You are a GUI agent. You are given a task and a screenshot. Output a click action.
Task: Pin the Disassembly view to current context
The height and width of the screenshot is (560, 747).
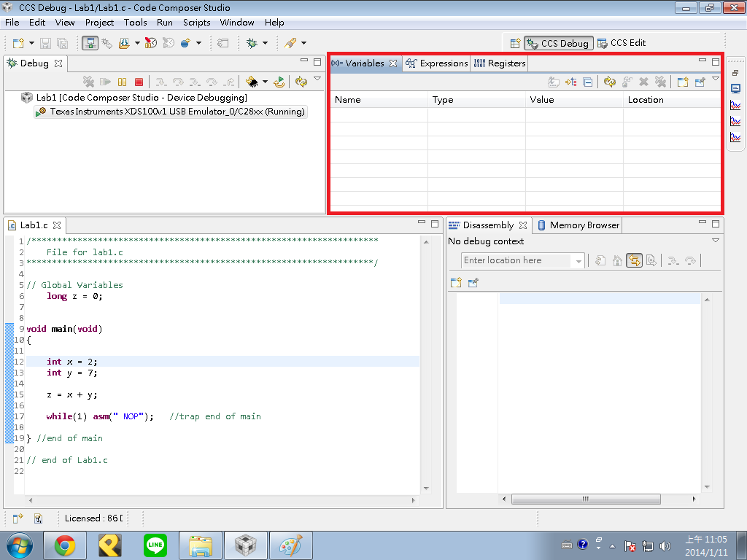pyautogui.click(x=473, y=282)
